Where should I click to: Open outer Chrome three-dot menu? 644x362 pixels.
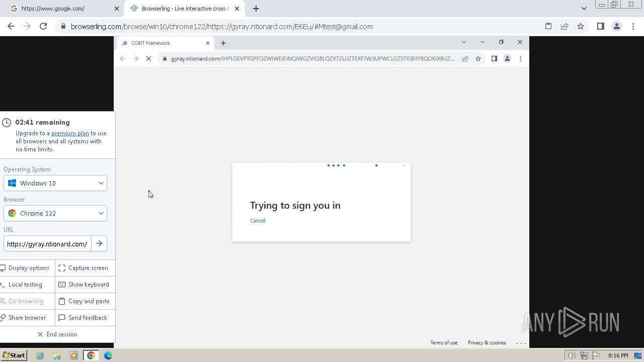633,26
